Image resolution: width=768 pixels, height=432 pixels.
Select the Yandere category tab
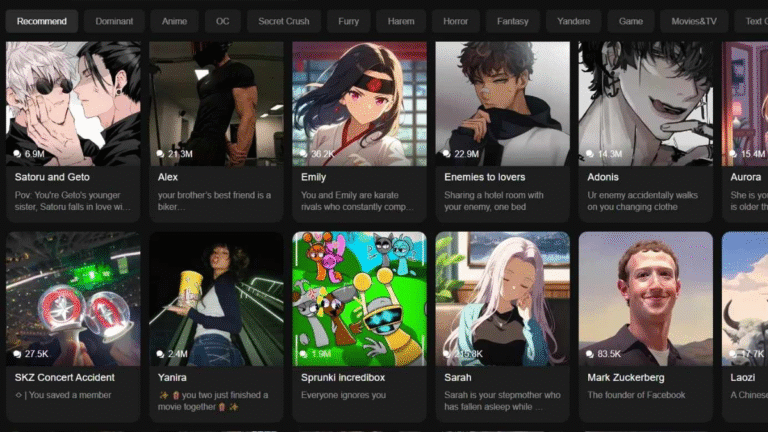click(x=574, y=21)
